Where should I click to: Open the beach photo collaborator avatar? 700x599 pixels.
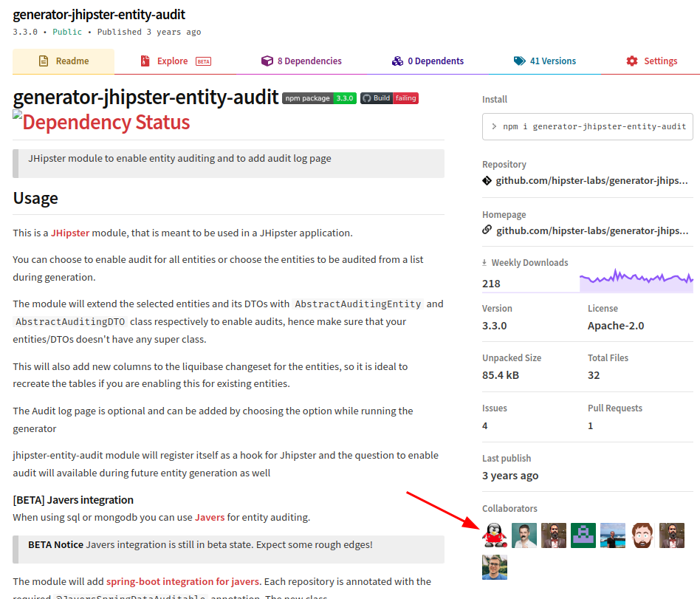613,535
